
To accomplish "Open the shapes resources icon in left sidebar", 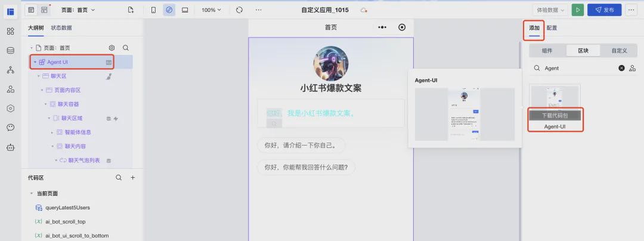I will [11, 89].
